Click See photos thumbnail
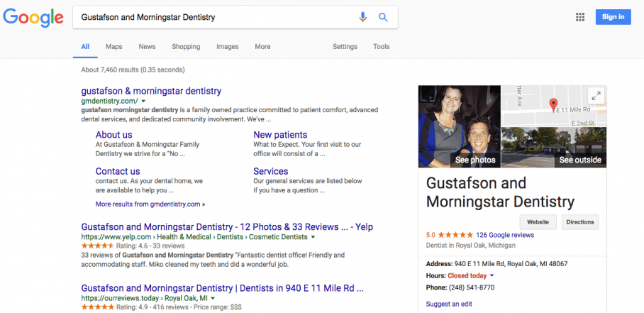 click(x=460, y=126)
